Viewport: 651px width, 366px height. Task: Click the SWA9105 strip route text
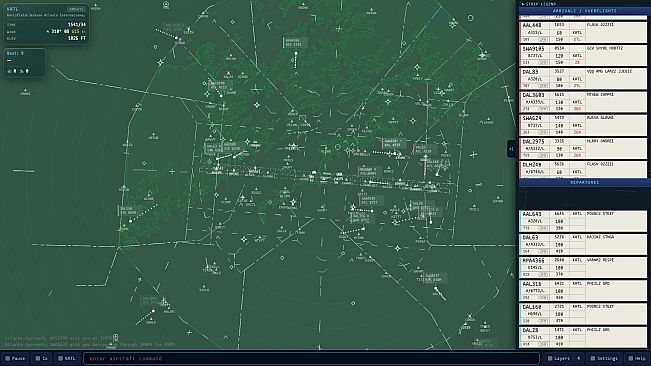[x=604, y=48]
